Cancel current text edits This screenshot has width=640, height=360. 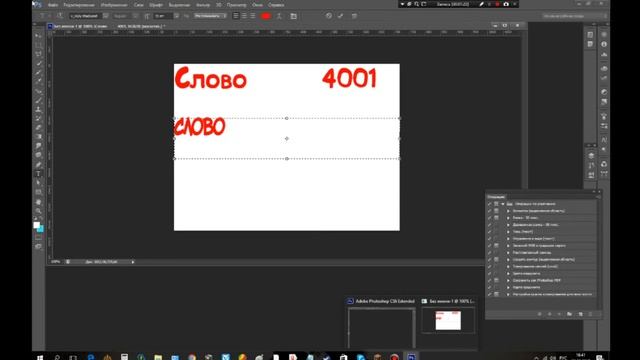pyautogui.click(x=329, y=16)
